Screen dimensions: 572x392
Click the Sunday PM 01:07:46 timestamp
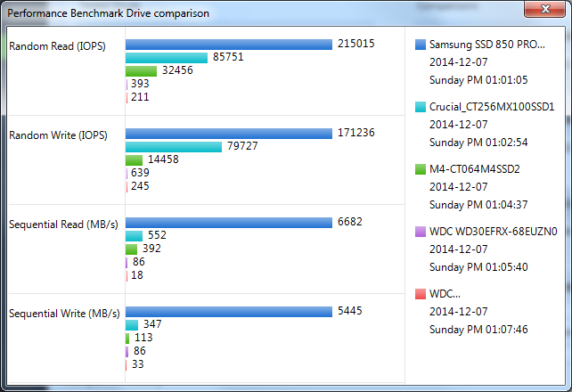[x=478, y=330]
